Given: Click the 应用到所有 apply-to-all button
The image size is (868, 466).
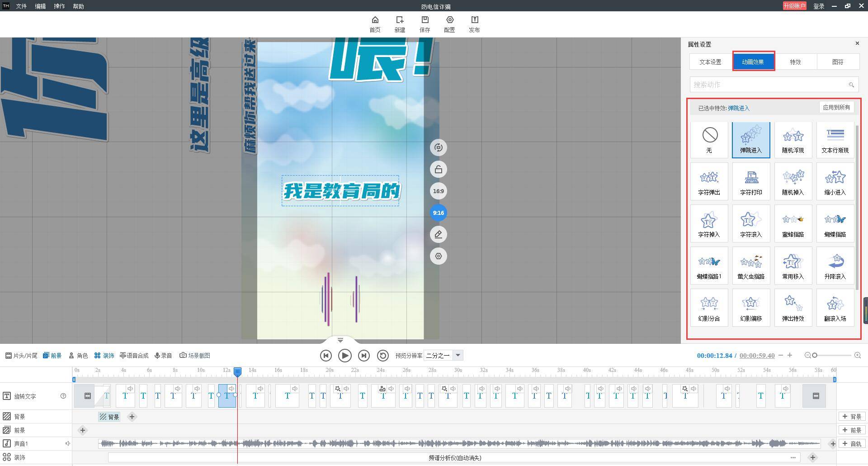Looking at the screenshot, I should [x=837, y=107].
